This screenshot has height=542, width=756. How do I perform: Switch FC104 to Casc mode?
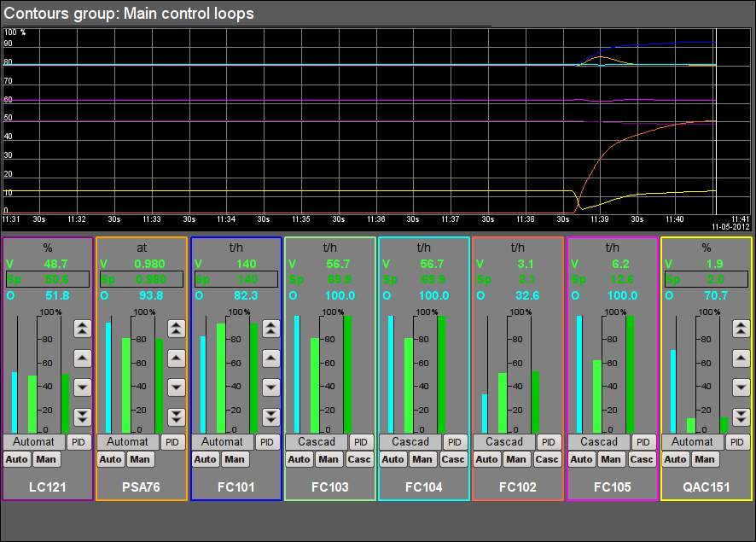pos(453,459)
